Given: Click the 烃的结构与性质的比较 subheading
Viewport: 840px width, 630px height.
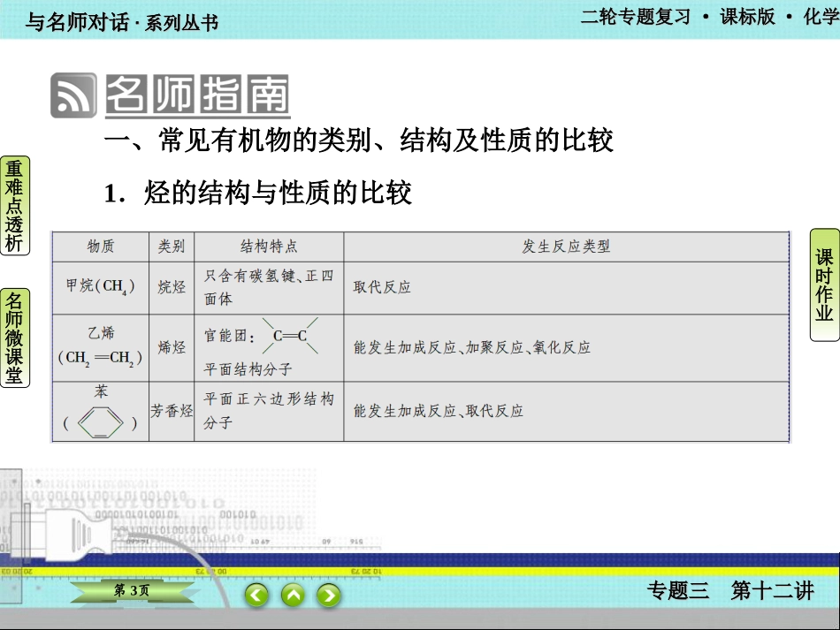Looking at the screenshot, I should [x=257, y=193].
